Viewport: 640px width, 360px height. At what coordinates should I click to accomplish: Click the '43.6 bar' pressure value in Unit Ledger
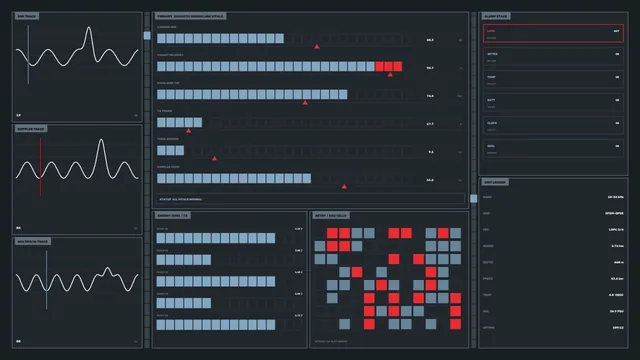coord(617,279)
